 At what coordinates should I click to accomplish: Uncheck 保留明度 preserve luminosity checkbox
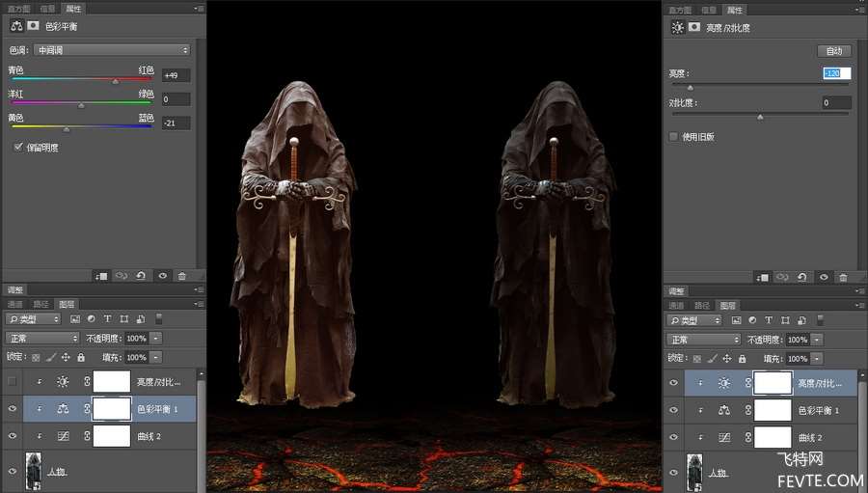point(18,147)
